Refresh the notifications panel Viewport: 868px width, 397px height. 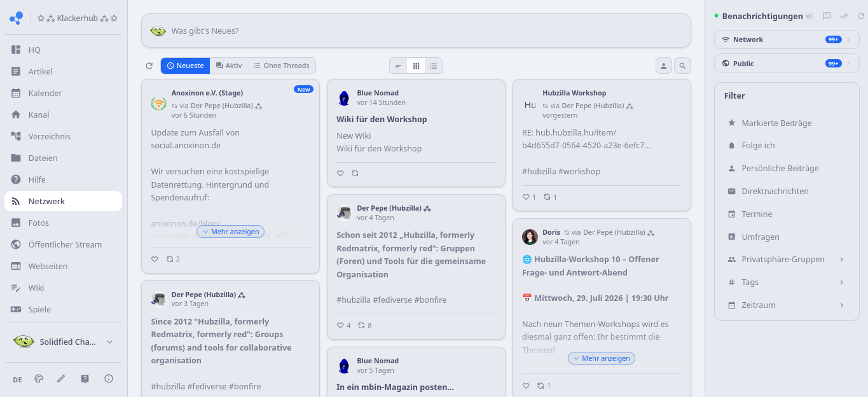(x=861, y=16)
